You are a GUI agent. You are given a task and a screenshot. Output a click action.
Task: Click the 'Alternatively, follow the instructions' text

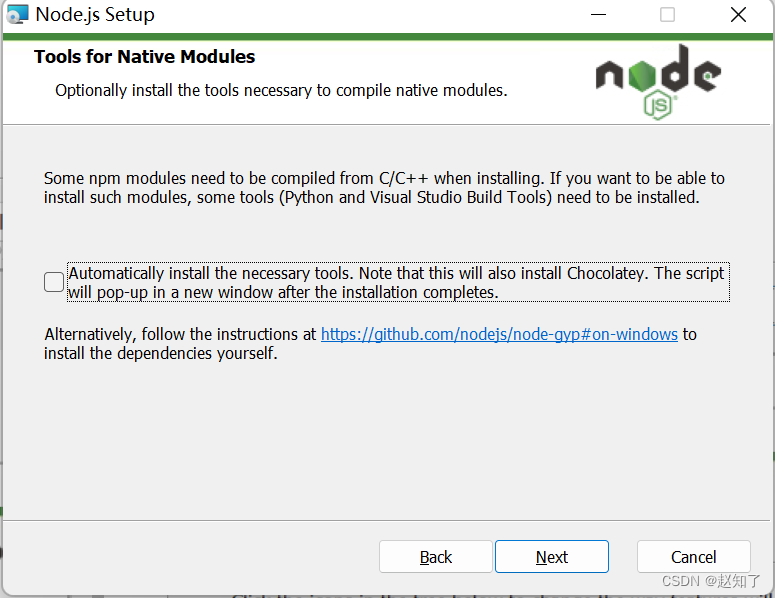[180, 334]
